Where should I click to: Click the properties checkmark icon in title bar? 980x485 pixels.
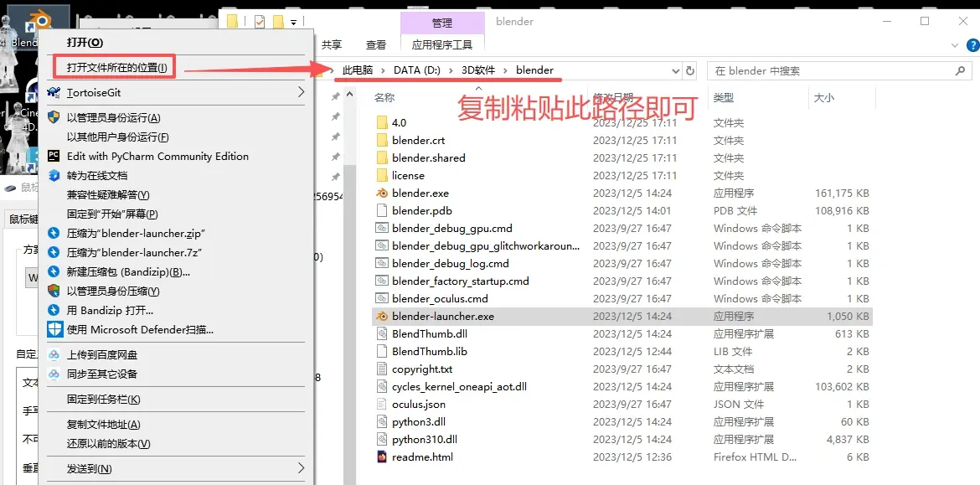260,23
